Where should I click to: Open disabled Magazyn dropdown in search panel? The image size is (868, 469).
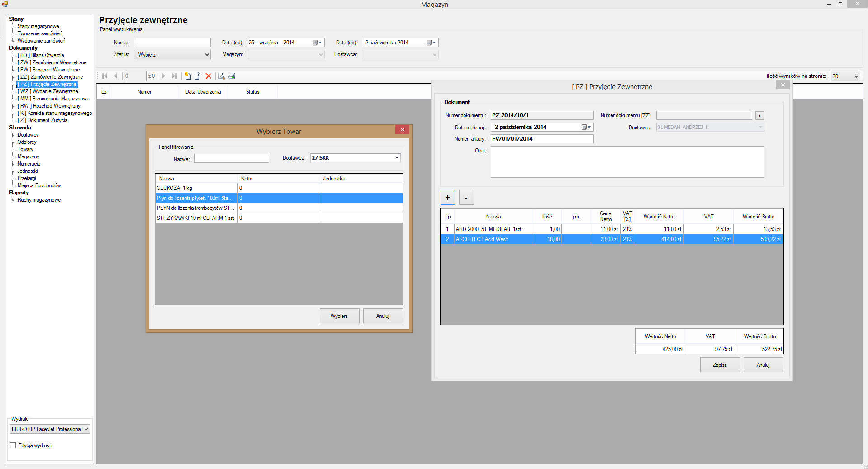[x=286, y=55]
